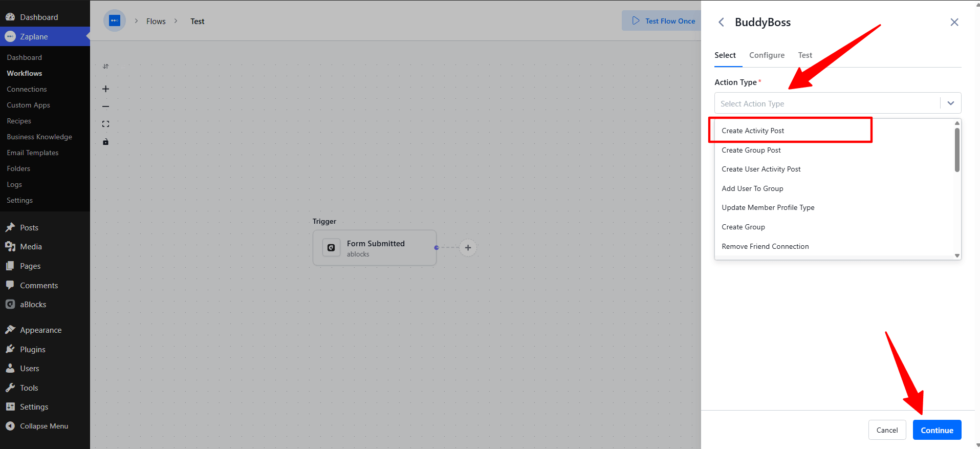
Task: Click the Users person icon
Action: pos(10,368)
